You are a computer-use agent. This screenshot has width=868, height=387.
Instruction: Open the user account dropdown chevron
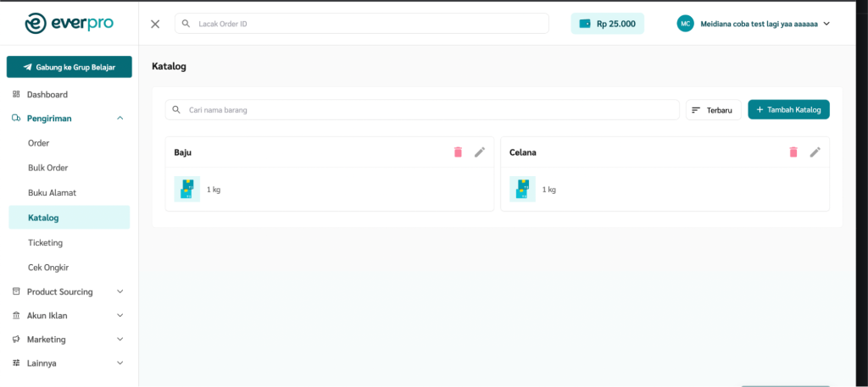click(826, 24)
